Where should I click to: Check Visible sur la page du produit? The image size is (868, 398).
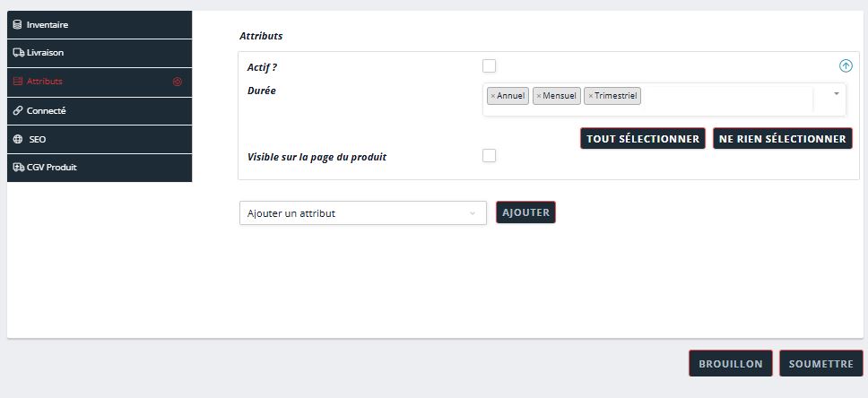coord(489,156)
